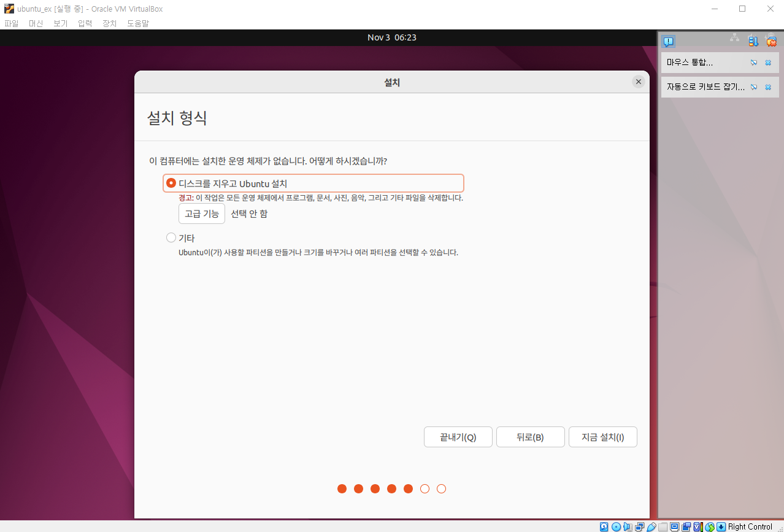Dismiss the '마우스 통합...' notification
The height and width of the screenshot is (532, 784).
768,63
